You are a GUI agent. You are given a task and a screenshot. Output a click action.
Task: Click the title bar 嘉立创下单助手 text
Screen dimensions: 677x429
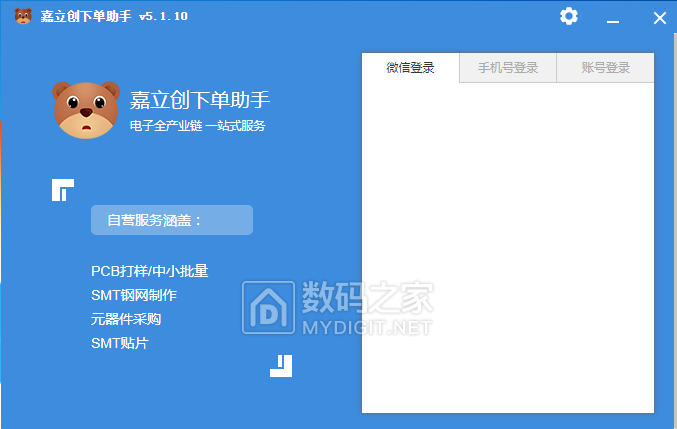(86, 16)
